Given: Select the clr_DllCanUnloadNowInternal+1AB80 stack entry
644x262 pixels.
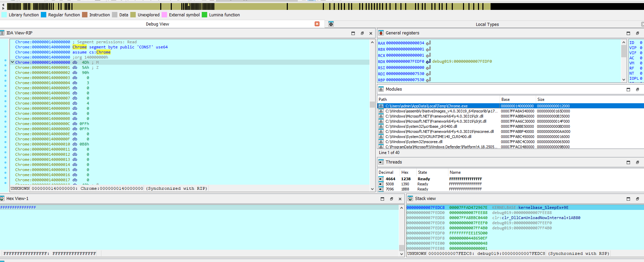Looking at the screenshot, I should 525,218.
